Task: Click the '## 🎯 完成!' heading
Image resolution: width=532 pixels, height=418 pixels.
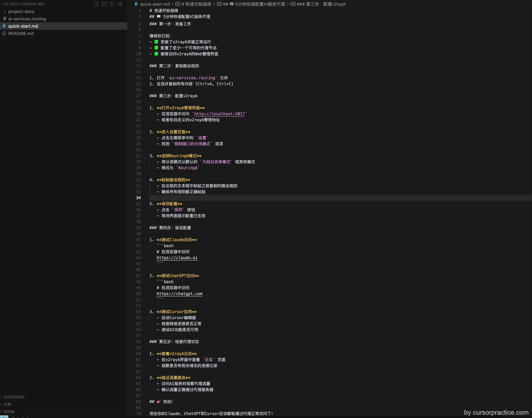Action: (x=161, y=402)
